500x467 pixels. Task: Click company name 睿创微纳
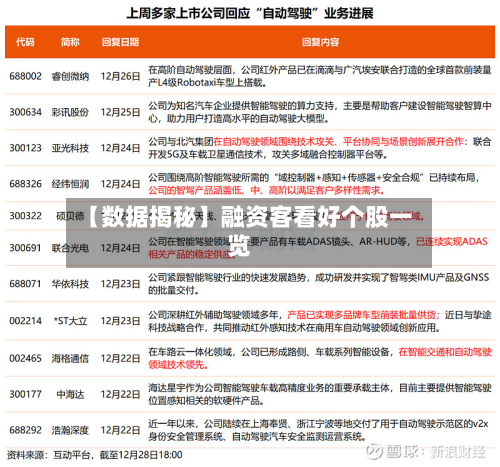(x=70, y=76)
